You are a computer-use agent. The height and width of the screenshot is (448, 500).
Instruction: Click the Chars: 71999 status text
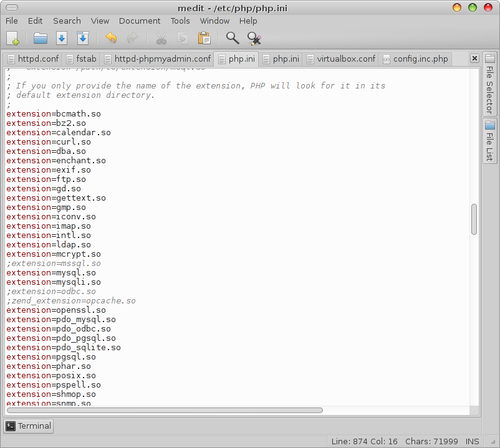(x=431, y=441)
